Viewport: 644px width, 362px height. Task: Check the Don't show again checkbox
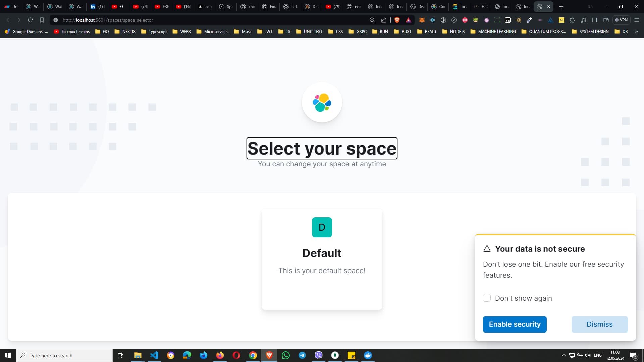pos(487,298)
